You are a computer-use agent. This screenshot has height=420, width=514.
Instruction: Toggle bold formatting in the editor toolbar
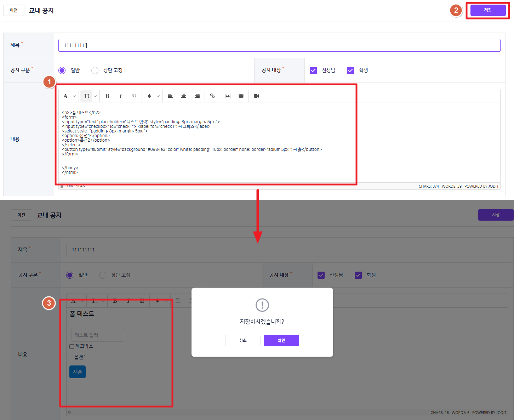click(x=107, y=96)
